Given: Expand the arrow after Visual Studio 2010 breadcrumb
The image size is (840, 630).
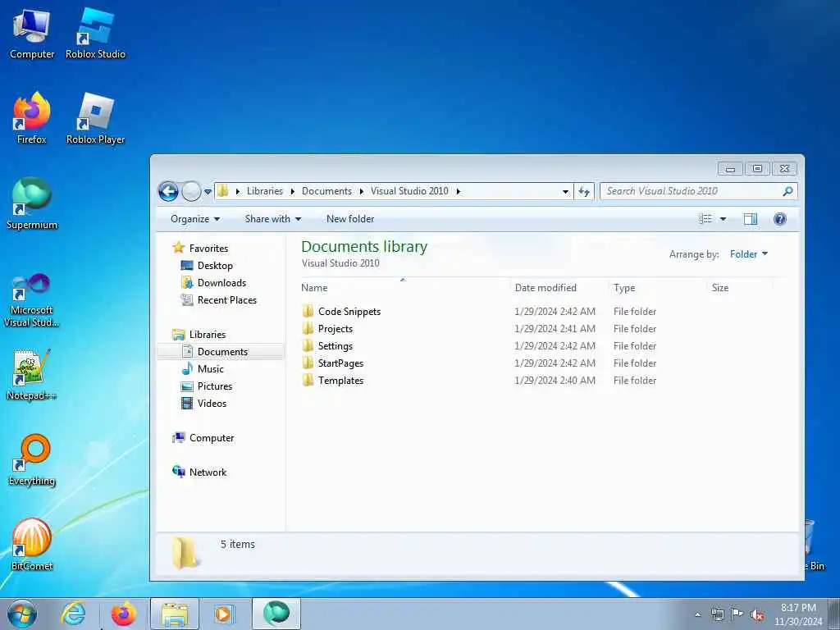Looking at the screenshot, I should tap(458, 191).
